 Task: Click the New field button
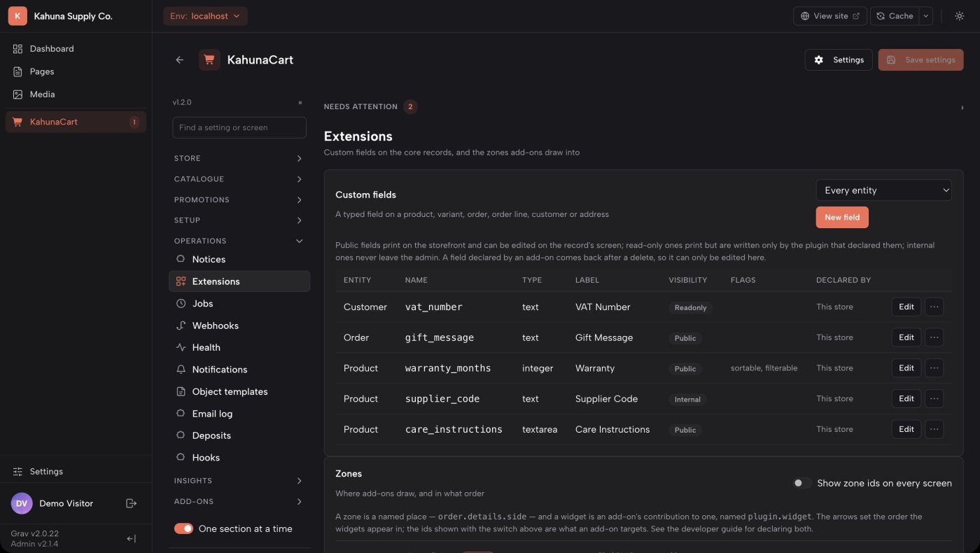point(842,218)
